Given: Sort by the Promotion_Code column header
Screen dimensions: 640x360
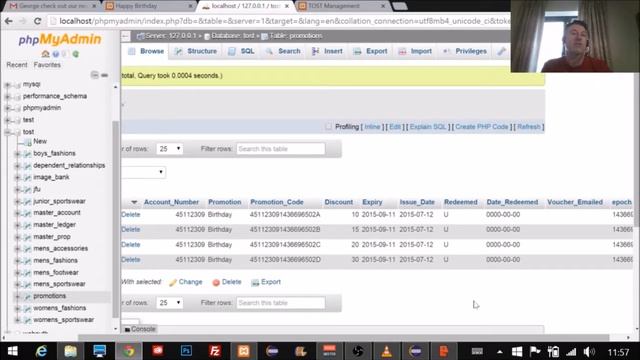Looking at the screenshot, I should [277, 202].
